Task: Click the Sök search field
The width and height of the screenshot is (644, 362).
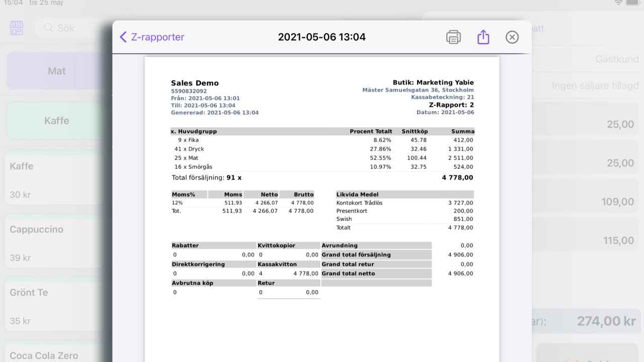Action: [x=73, y=28]
